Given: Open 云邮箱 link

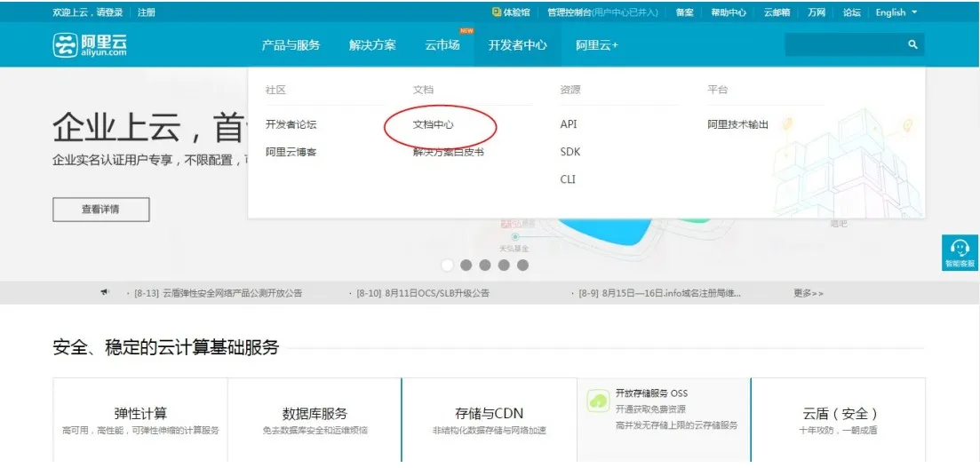Looking at the screenshot, I should click(777, 12).
